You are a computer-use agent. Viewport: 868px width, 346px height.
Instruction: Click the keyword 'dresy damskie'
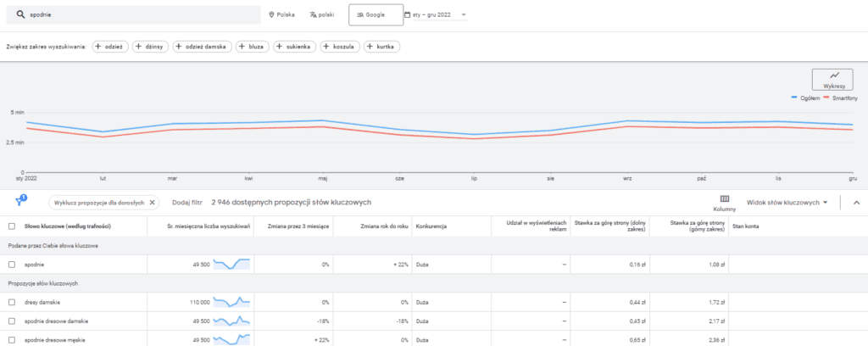[42, 302]
